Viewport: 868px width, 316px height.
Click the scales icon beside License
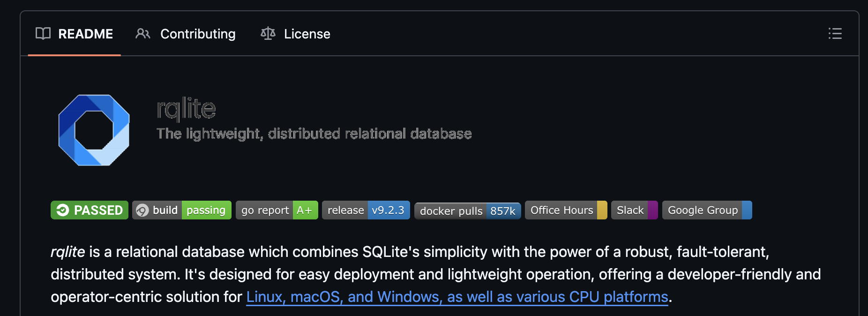tap(268, 34)
